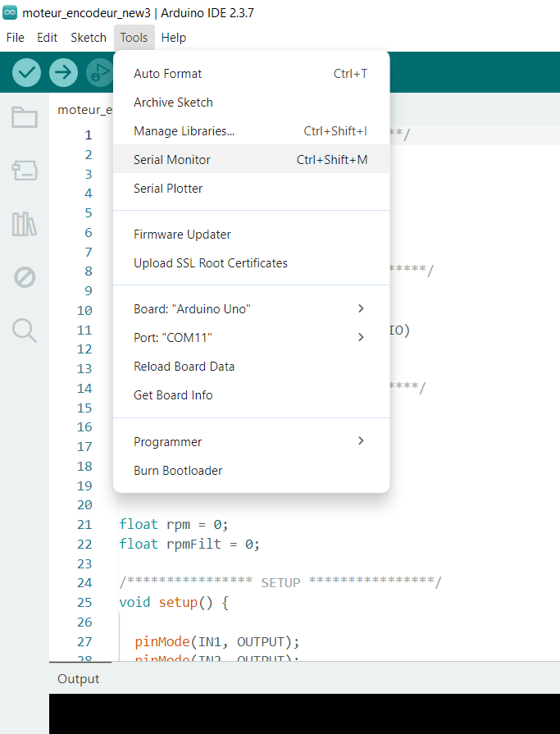Open the Sketchbook folder sidebar icon

click(25, 117)
